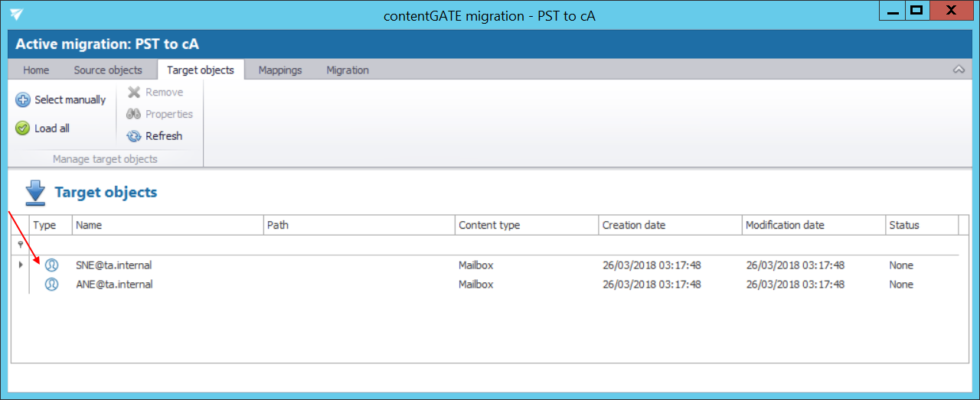Viewport: 980px width, 400px height.
Task: Click the Properties binoculars icon
Action: (x=134, y=114)
